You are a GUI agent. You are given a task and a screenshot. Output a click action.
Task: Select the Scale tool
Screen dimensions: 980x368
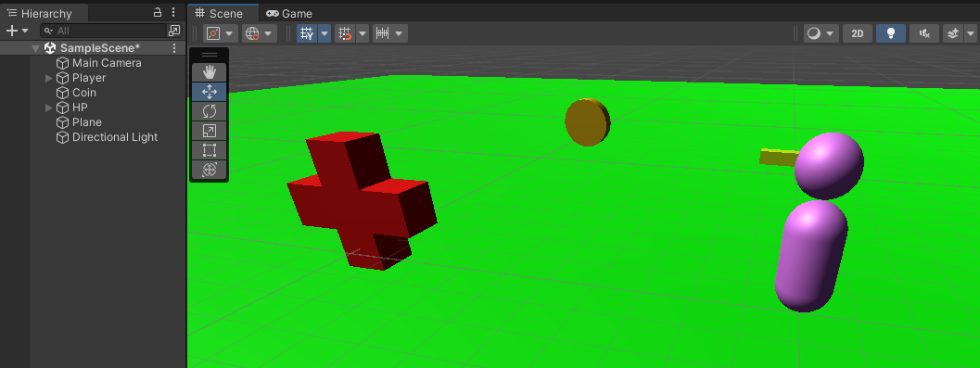click(210, 131)
